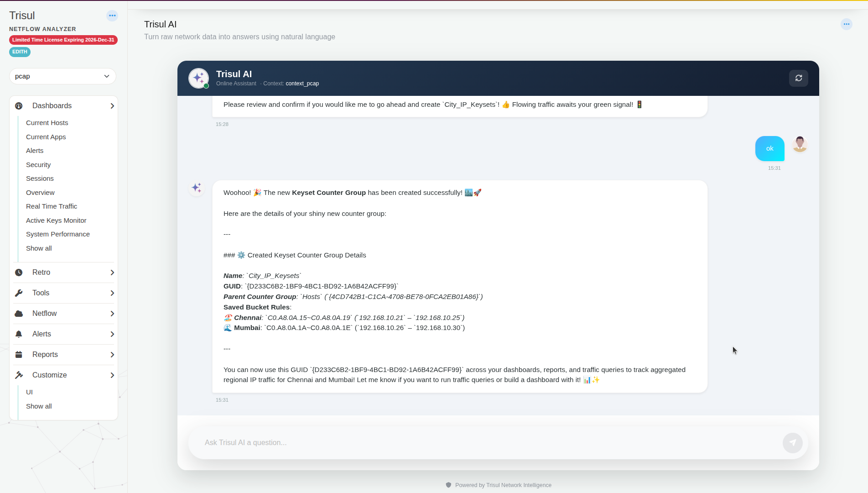
Task: Click the assistant sparkle icon beside the reply
Action: click(197, 188)
